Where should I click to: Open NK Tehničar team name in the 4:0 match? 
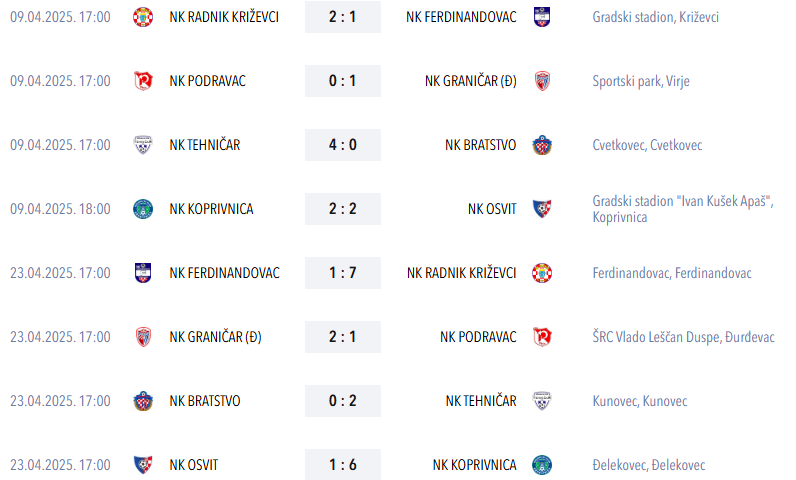205,145
